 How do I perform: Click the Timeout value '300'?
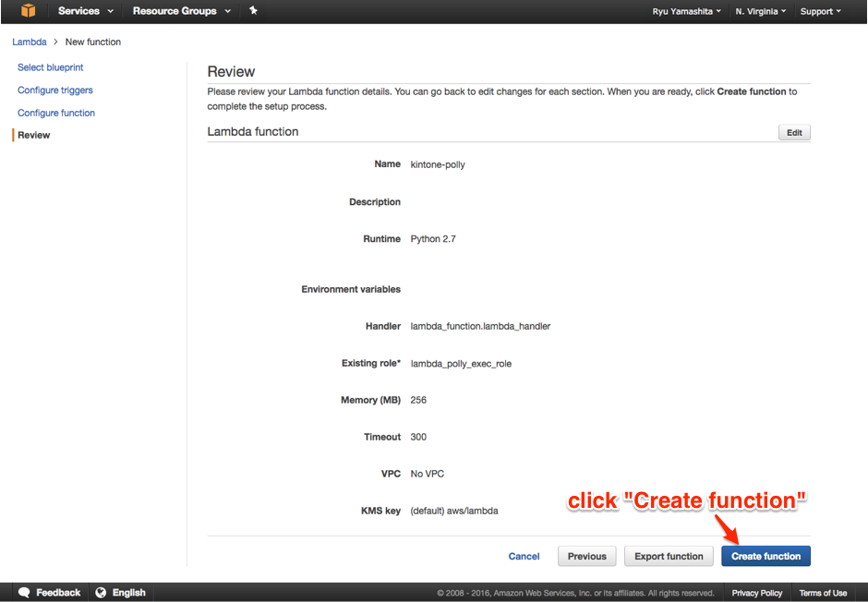pos(418,437)
